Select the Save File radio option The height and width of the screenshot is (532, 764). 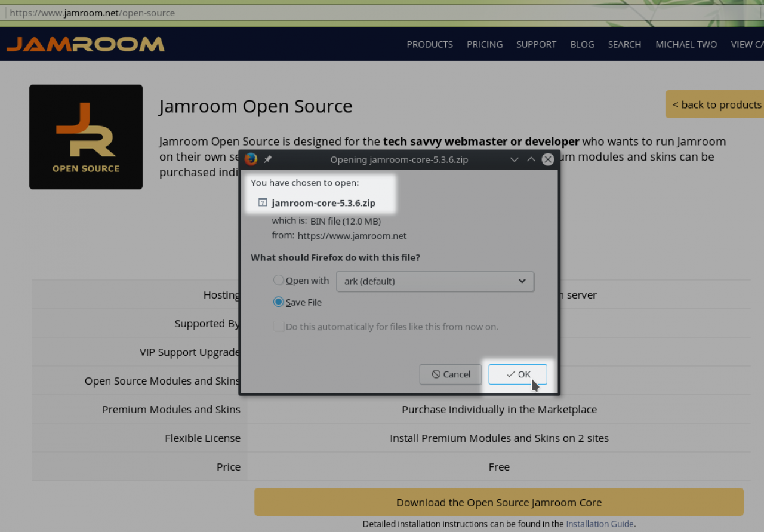point(278,302)
